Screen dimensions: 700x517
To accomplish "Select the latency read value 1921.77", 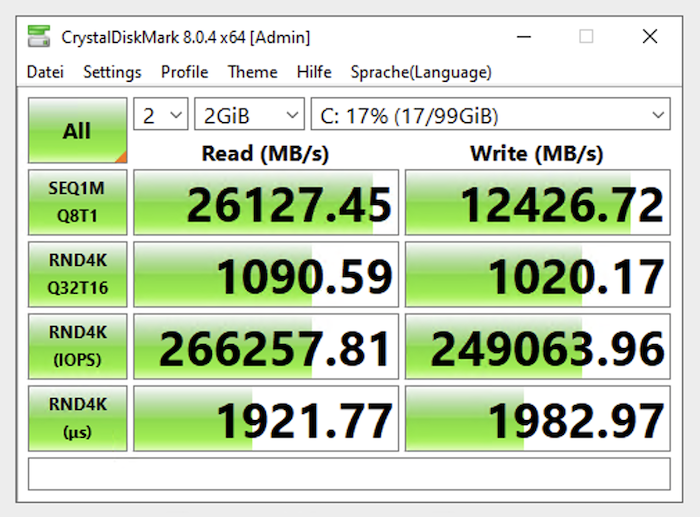I will point(266,418).
